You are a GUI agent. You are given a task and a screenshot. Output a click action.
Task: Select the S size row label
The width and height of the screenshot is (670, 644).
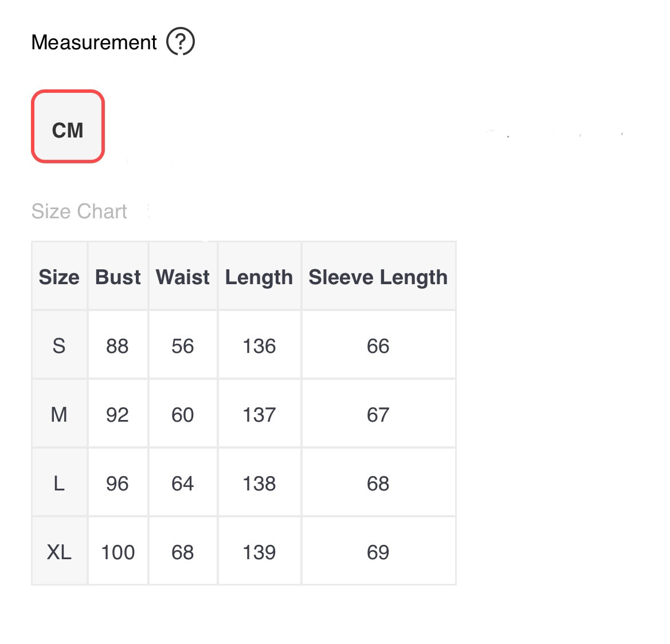pos(59,346)
